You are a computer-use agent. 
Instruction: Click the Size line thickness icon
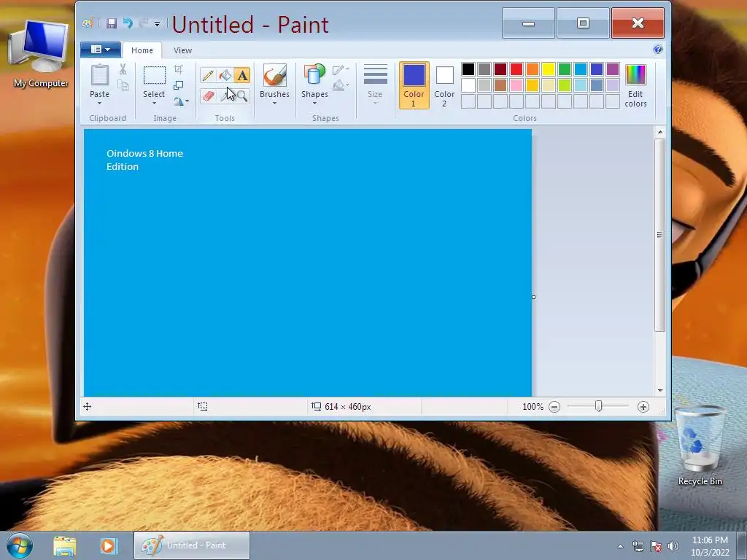point(376,75)
